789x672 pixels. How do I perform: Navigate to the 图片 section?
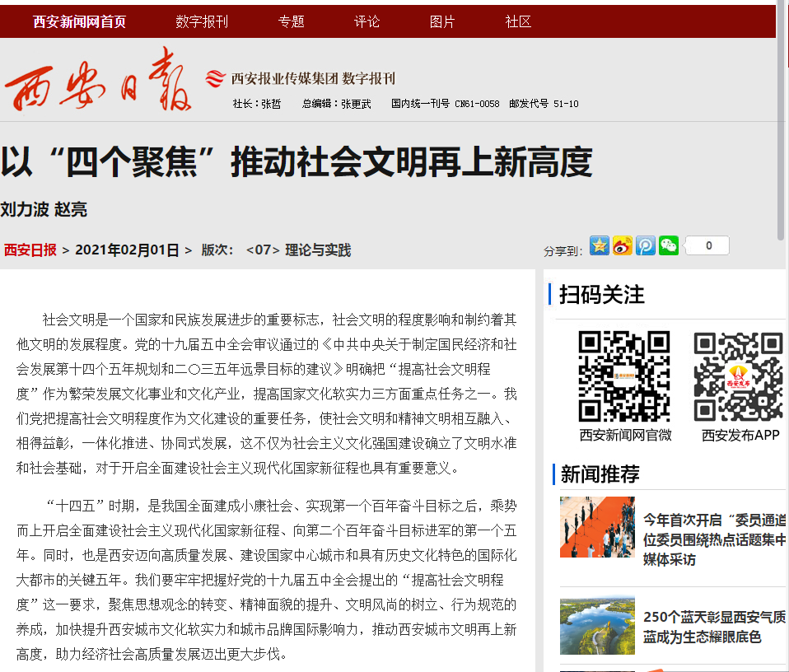click(x=443, y=21)
